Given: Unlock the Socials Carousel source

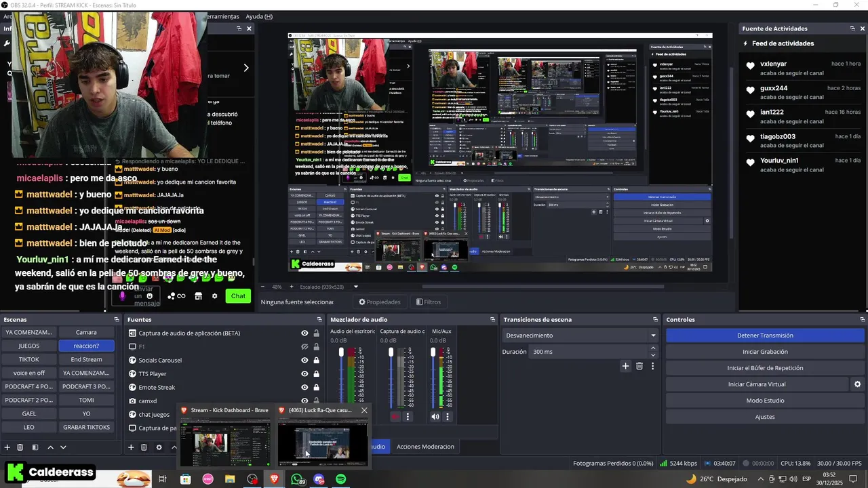Looking at the screenshot, I should (x=316, y=360).
